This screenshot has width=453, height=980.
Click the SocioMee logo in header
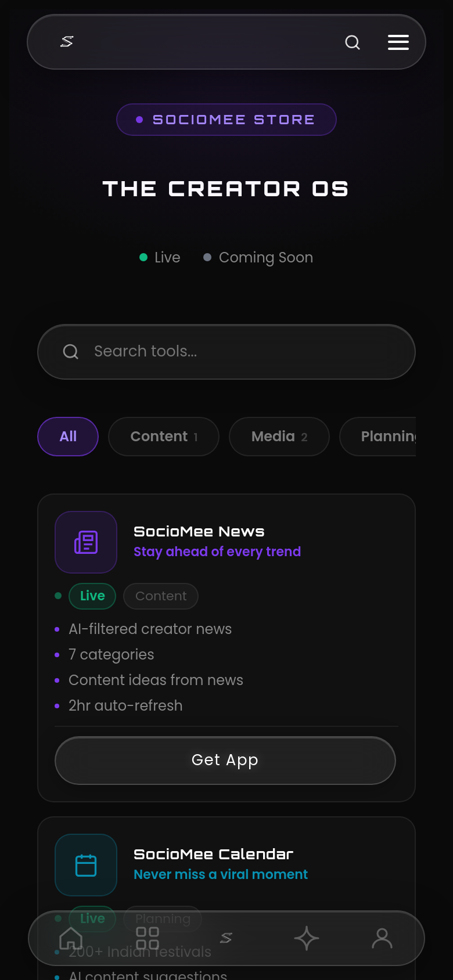click(67, 42)
